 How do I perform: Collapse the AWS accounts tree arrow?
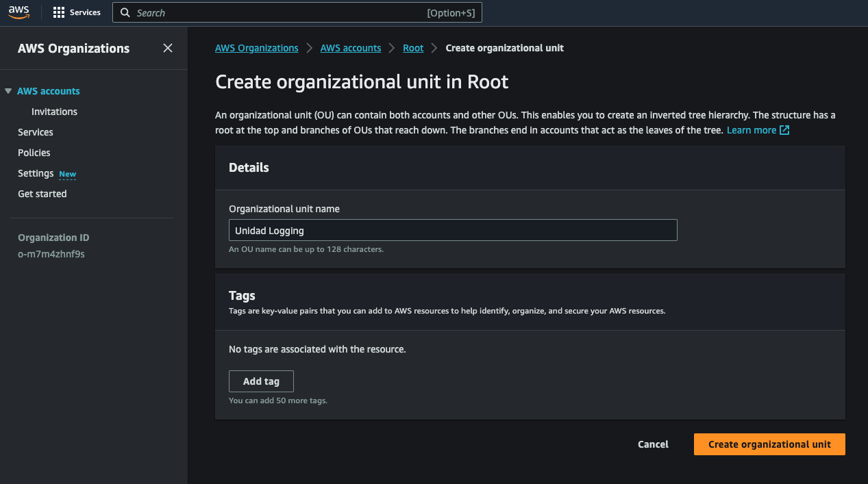click(x=8, y=91)
